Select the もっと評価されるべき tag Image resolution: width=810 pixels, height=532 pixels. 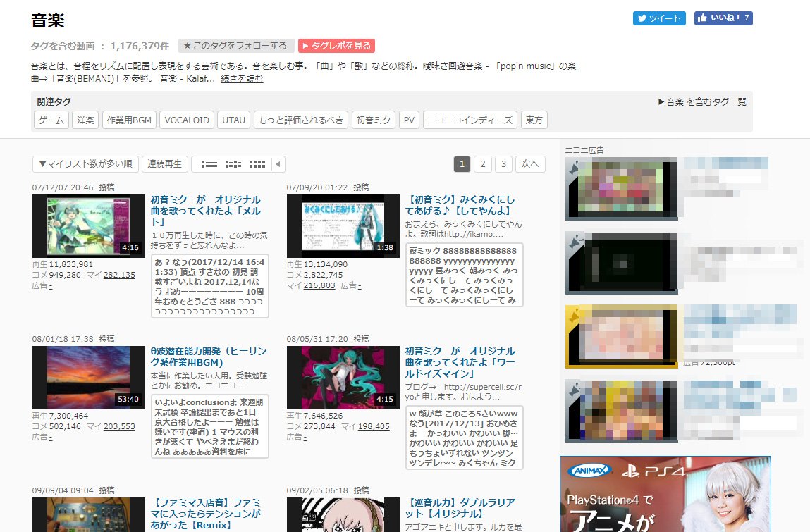(300, 120)
